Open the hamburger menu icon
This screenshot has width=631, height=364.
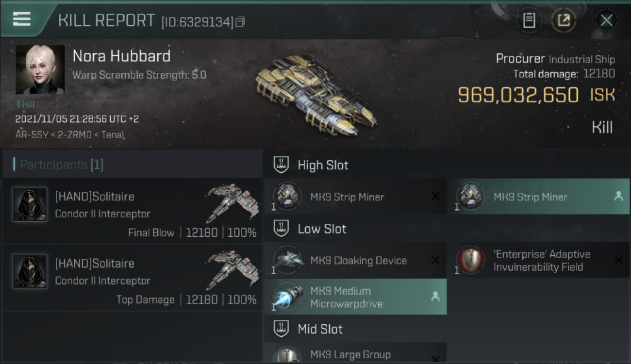point(22,19)
